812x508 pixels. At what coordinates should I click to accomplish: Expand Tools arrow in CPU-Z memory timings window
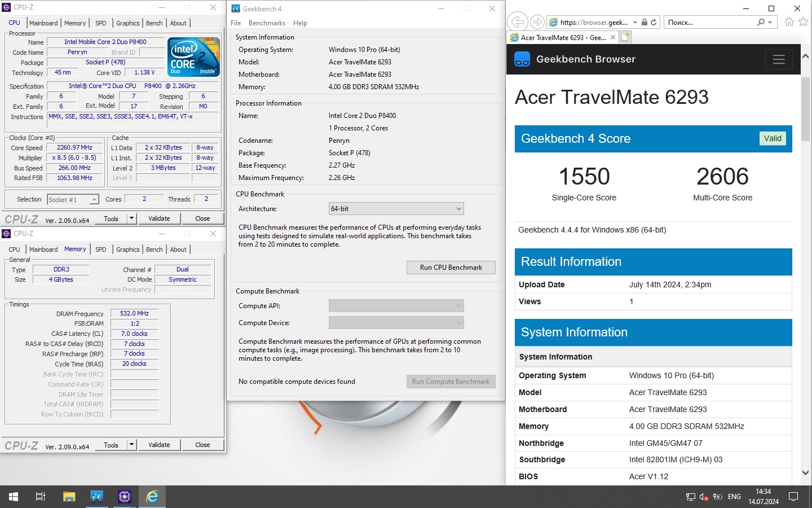point(131,445)
